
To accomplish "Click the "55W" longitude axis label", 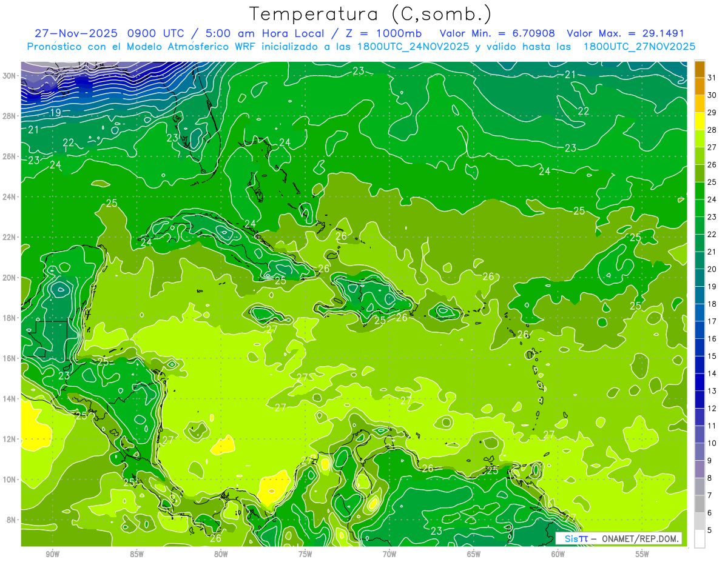I will tap(642, 554).
